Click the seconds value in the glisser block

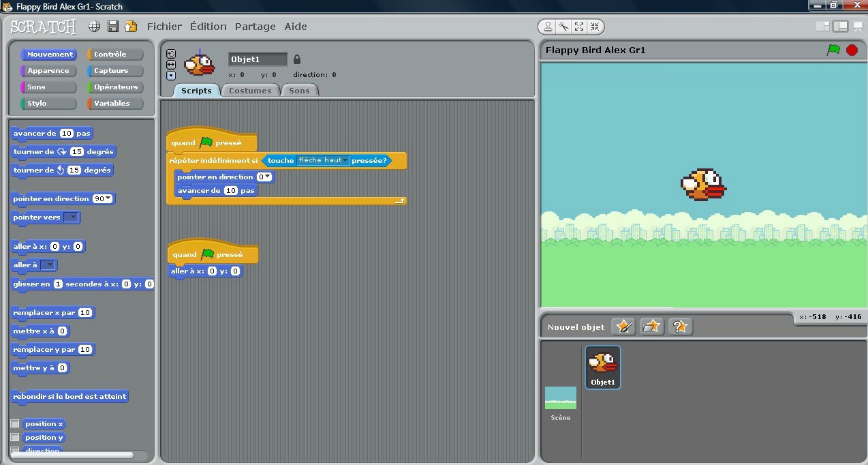pos(58,284)
